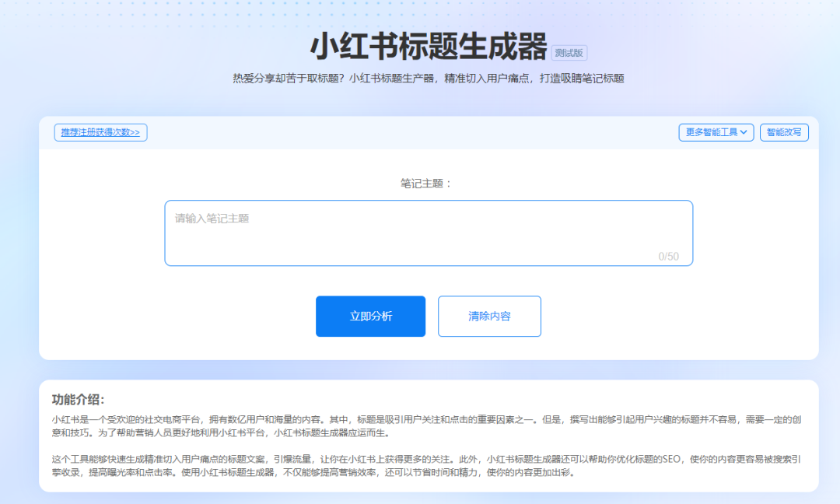Open the 推荐注册获得次数 referral link
Image resolution: width=840 pixels, height=504 pixels.
(x=100, y=132)
